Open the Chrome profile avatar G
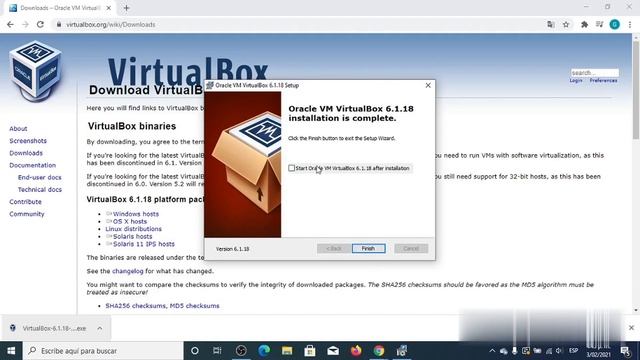 point(614,24)
